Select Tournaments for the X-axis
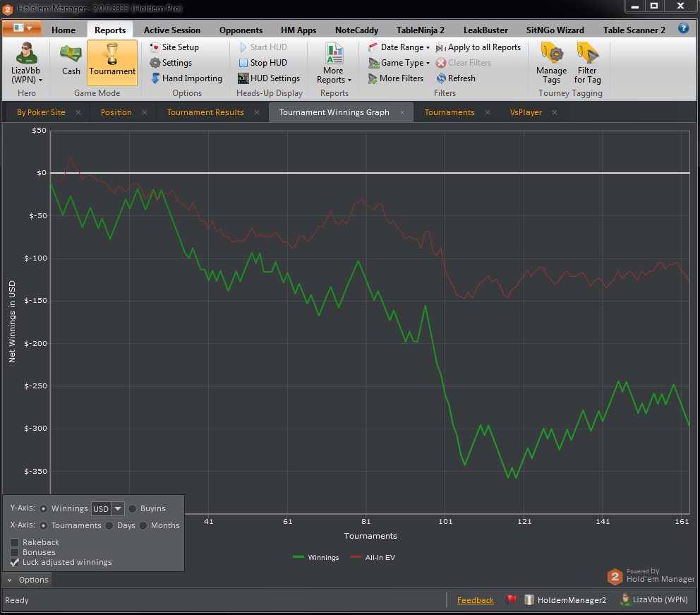700x615 pixels. 43,525
